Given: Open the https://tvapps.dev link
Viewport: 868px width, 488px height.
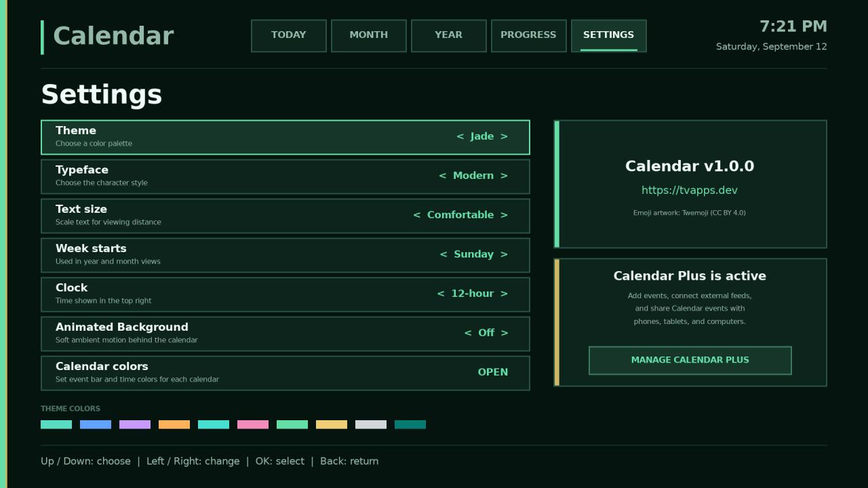Looking at the screenshot, I should (689, 190).
